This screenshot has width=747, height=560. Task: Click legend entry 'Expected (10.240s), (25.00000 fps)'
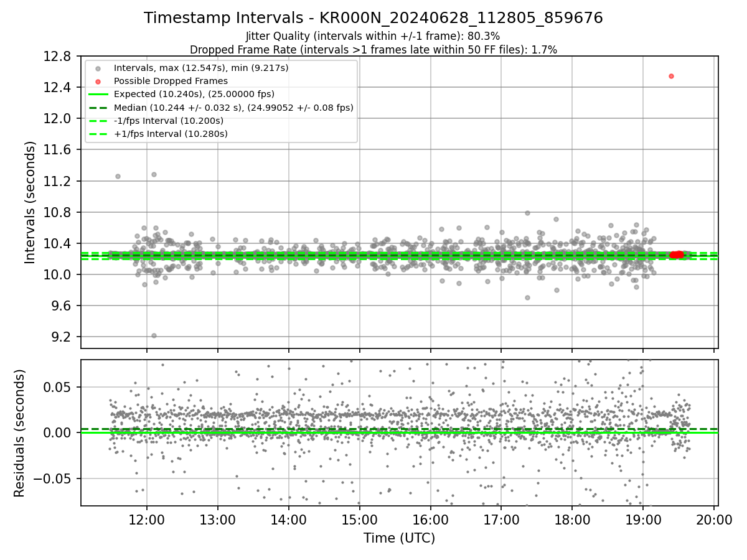[x=194, y=94]
